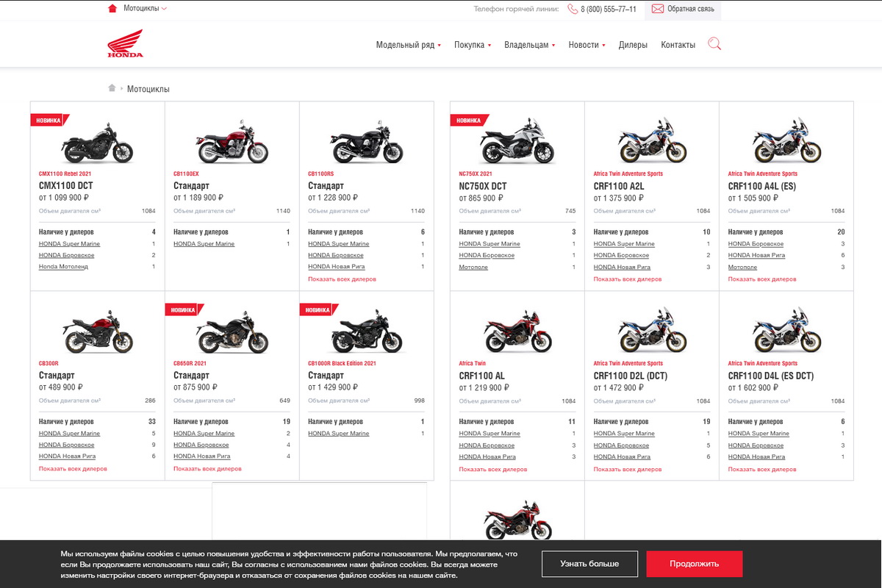Click the hotline phone handset icon

(x=573, y=9)
